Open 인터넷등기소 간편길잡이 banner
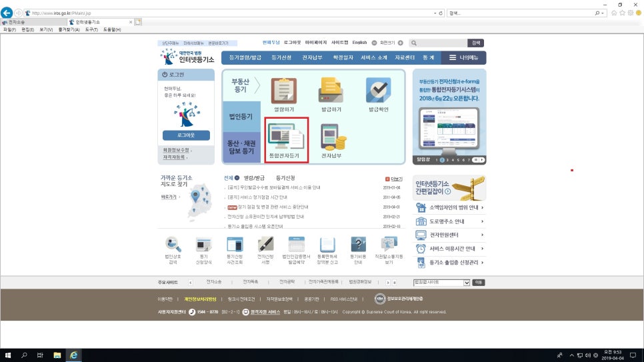This screenshot has height=362, width=644. pos(449,187)
